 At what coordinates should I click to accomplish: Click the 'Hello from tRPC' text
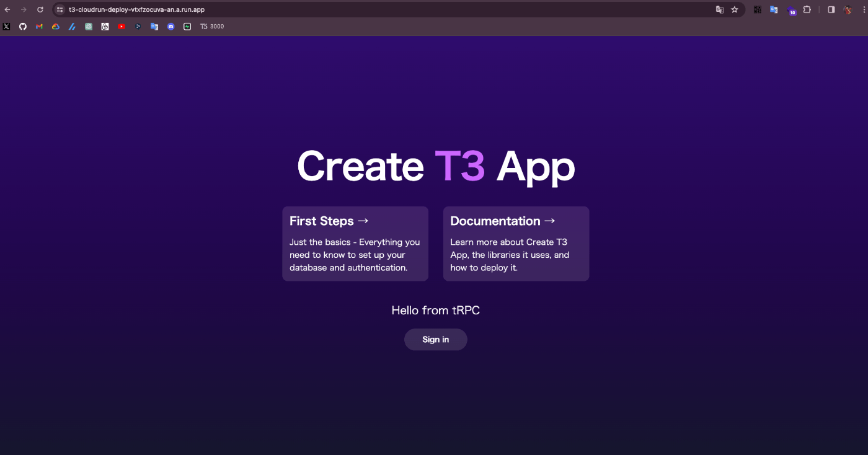(436, 311)
